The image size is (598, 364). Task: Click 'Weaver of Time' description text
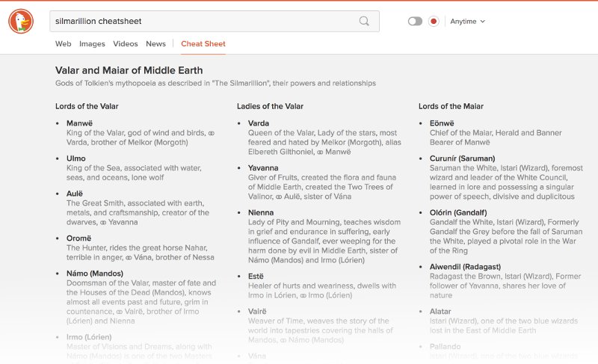[321, 330]
